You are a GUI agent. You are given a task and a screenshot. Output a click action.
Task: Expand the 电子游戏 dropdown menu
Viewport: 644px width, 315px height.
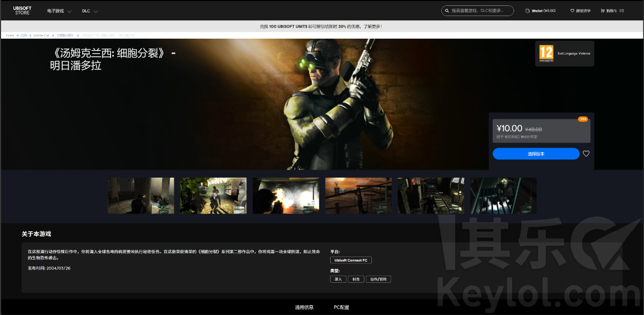[59, 11]
